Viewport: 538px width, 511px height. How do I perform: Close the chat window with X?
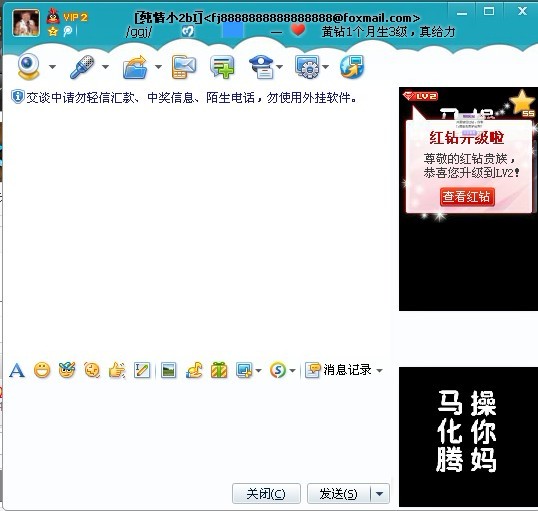coord(522,11)
